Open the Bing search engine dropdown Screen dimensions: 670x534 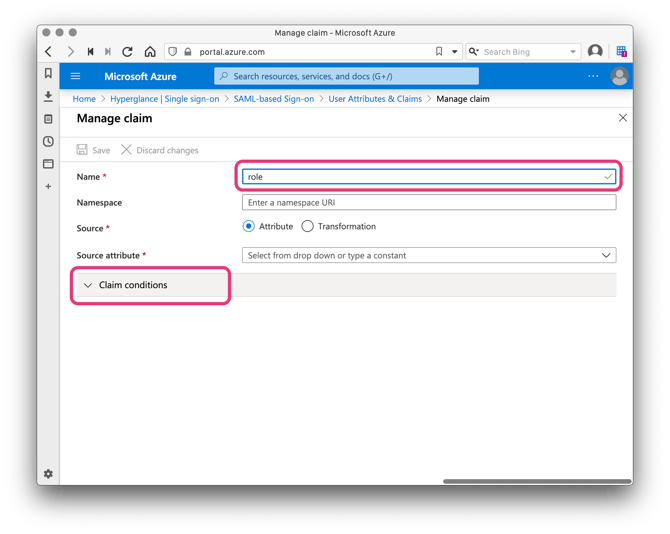click(573, 52)
